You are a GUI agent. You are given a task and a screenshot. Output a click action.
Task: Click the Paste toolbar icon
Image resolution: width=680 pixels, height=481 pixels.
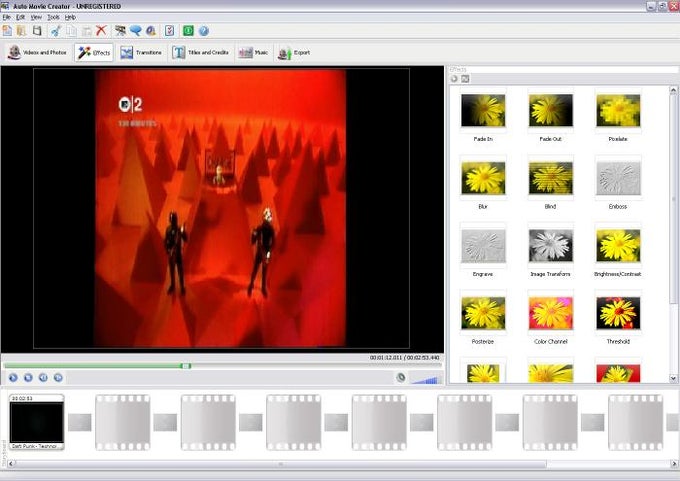[x=87, y=30]
